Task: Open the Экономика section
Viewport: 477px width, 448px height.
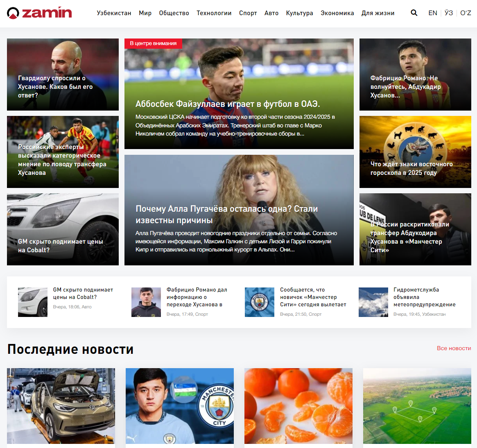Action: (337, 13)
